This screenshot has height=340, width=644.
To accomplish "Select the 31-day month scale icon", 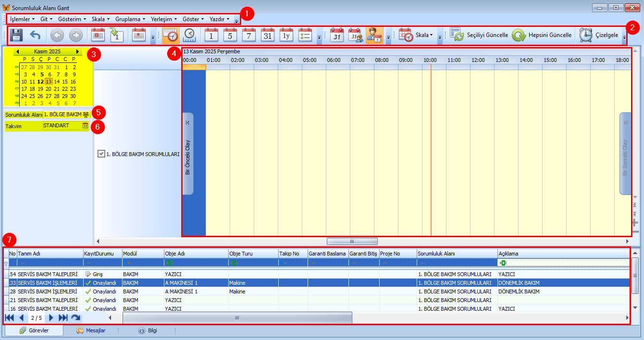I will tap(268, 35).
